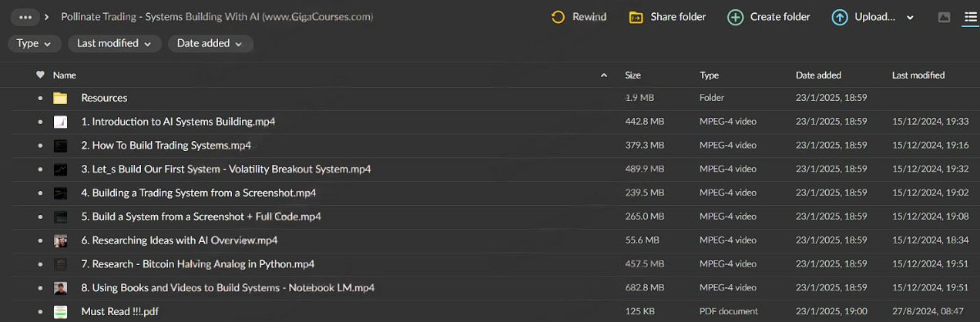Click the Upload arrow icon
Viewport: 980px width, 322px height.
tap(840, 17)
